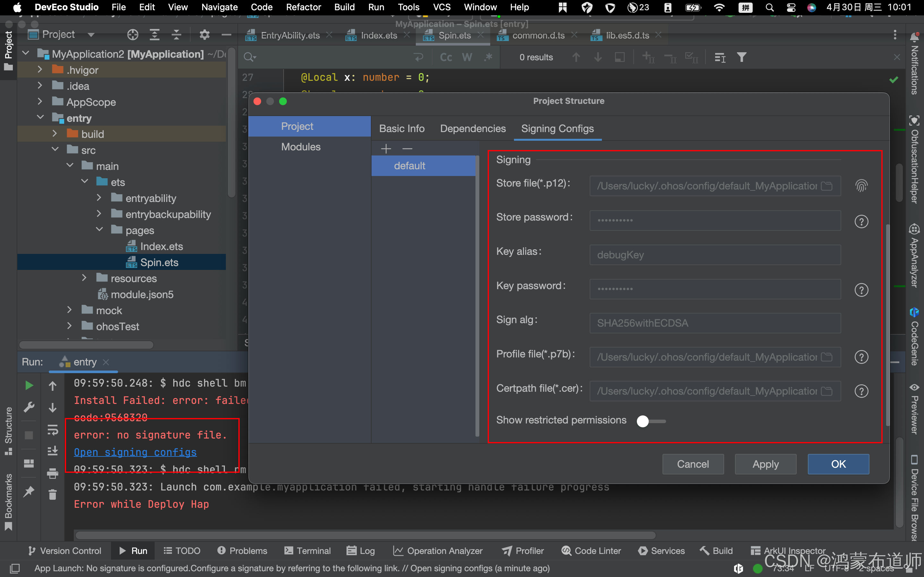The image size is (924, 577).
Task: Expand the resources folder
Action: 84,278
